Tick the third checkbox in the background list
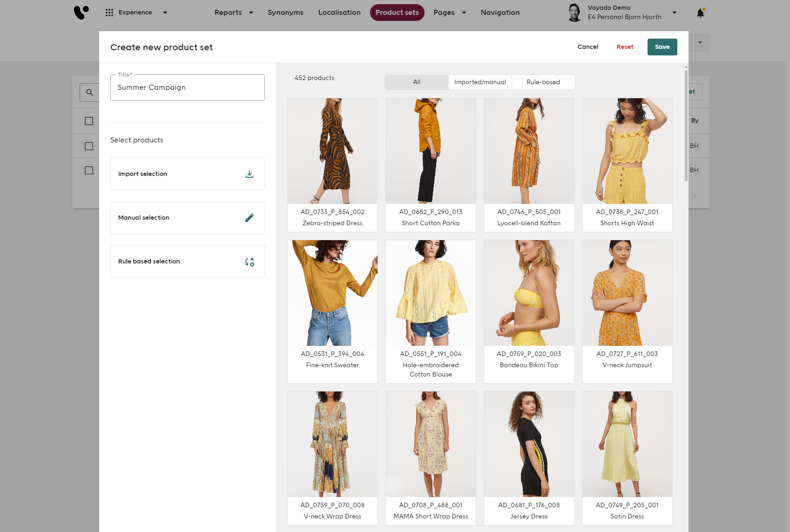This screenshot has width=790, height=532. click(x=89, y=170)
